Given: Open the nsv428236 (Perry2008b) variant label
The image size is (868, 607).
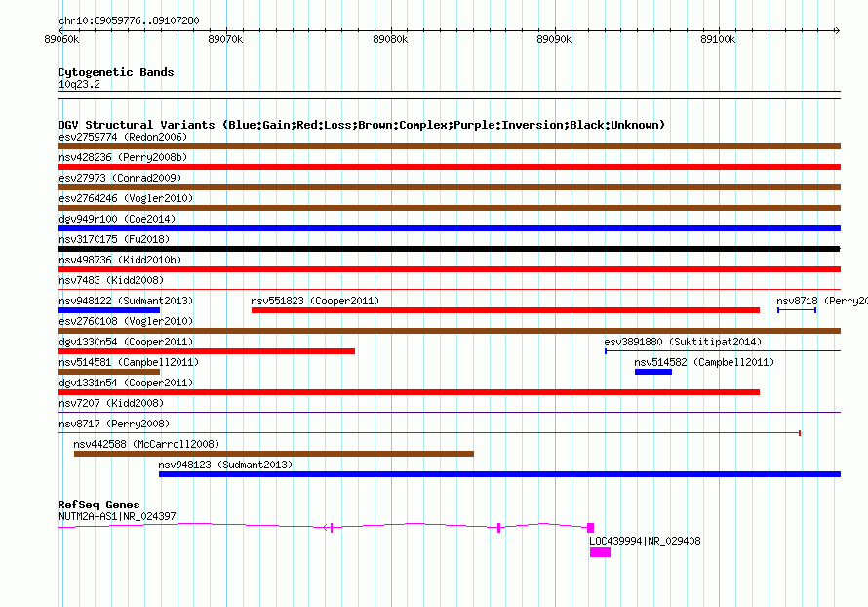Looking at the screenshot, I should [123, 157].
